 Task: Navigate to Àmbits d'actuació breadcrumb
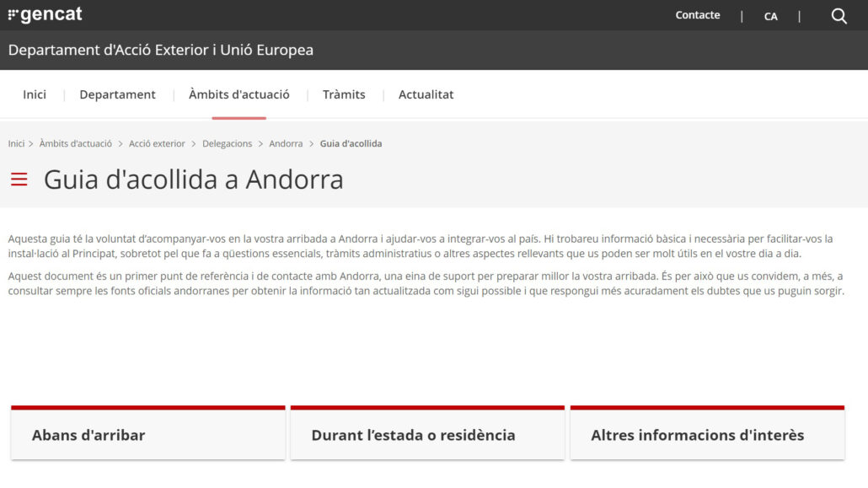(x=75, y=143)
